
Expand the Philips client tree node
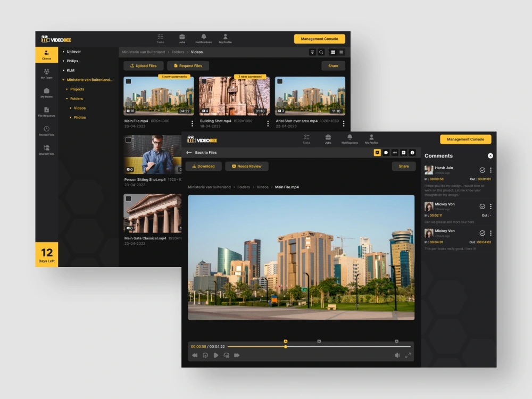pyautogui.click(x=63, y=61)
